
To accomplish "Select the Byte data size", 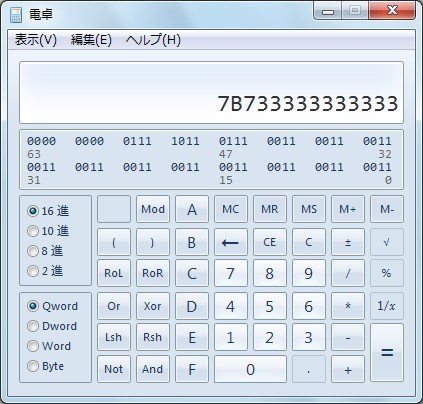I will tap(46, 366).
